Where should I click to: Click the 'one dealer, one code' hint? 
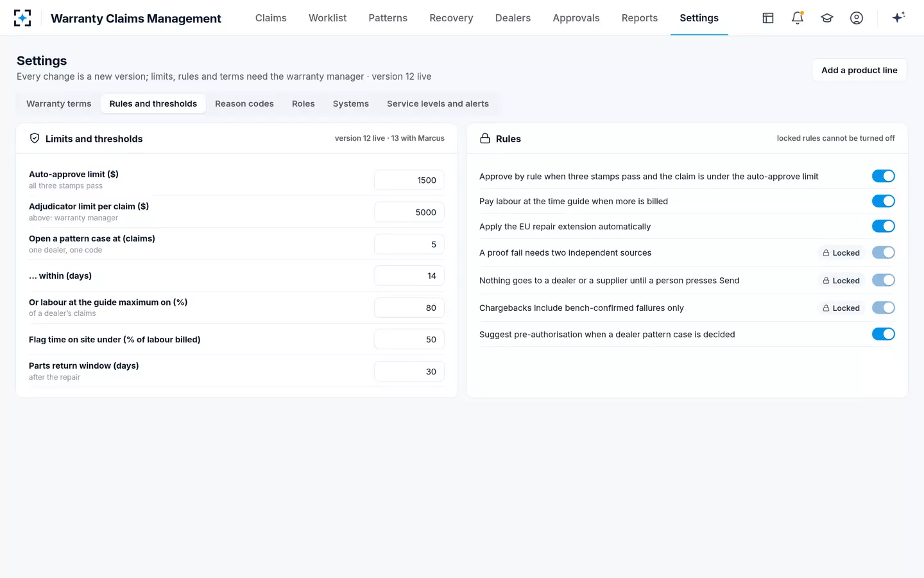[x=65, y=250]
